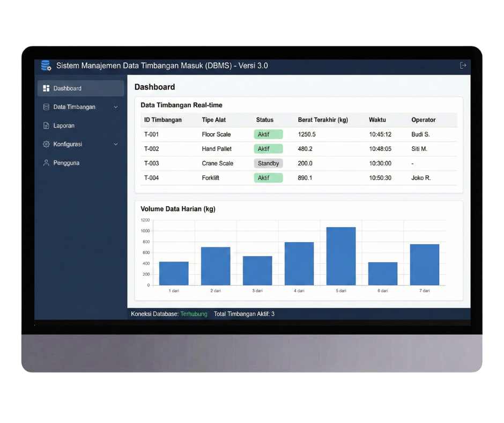The height and width of the screenshot is (423, 504).
Task: Open the Laporan menu item
Action: point(64,126)
